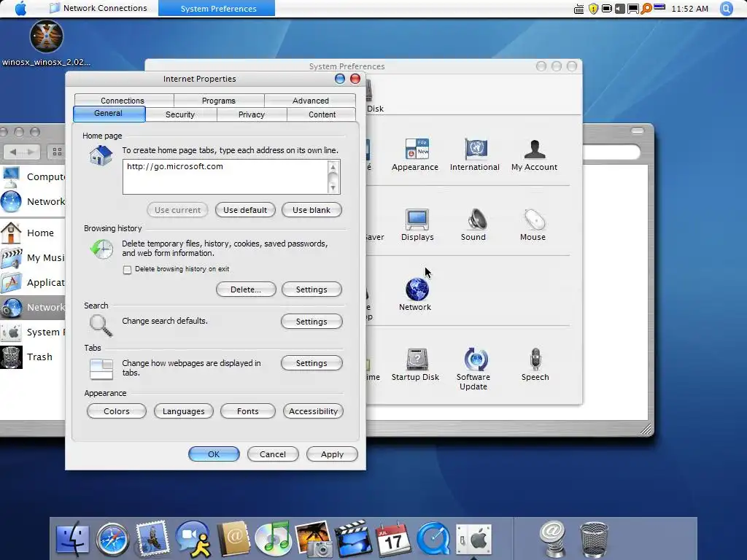Open Apple menu in menu bar

tap(20, 9)
